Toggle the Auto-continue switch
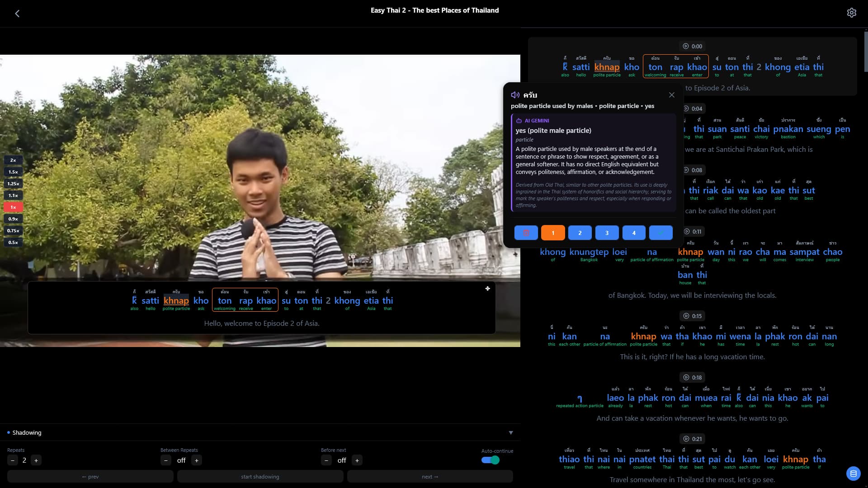 [490, 460]
